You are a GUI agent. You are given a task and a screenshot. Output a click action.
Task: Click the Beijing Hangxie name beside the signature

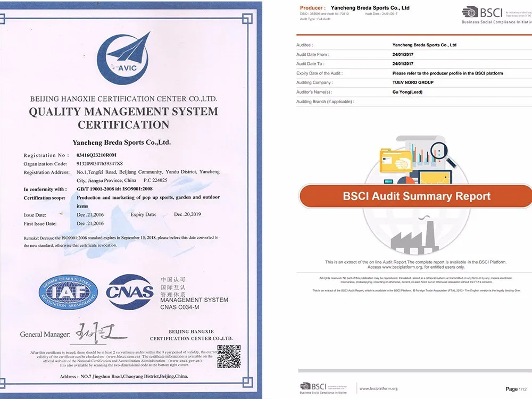click(192, 335)
